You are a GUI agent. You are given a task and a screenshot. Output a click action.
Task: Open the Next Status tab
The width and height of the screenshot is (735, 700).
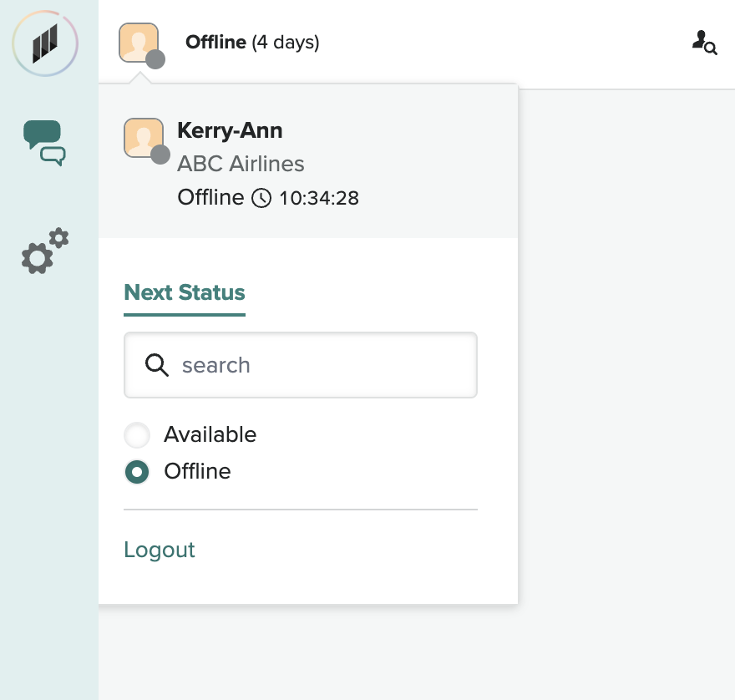tap(185, 293)
